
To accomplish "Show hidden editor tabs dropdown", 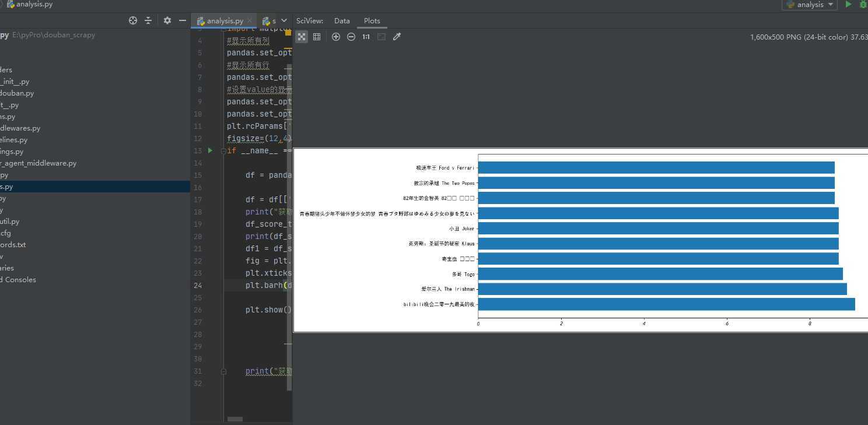I will click(x=285, y=20).
